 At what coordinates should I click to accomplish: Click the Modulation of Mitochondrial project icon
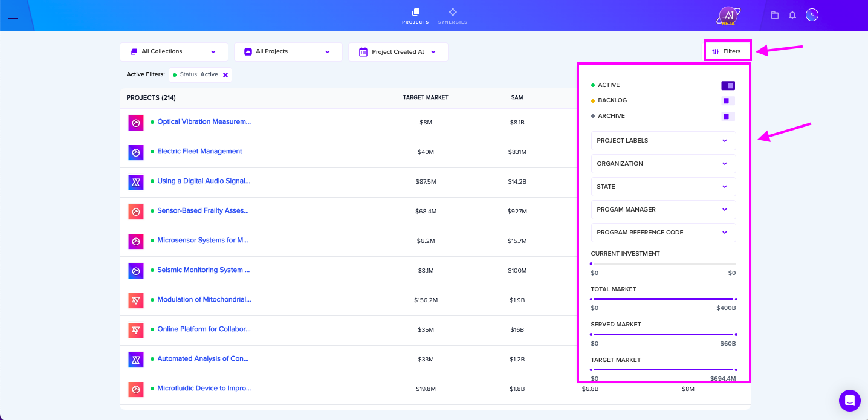(x=136, y=300)
